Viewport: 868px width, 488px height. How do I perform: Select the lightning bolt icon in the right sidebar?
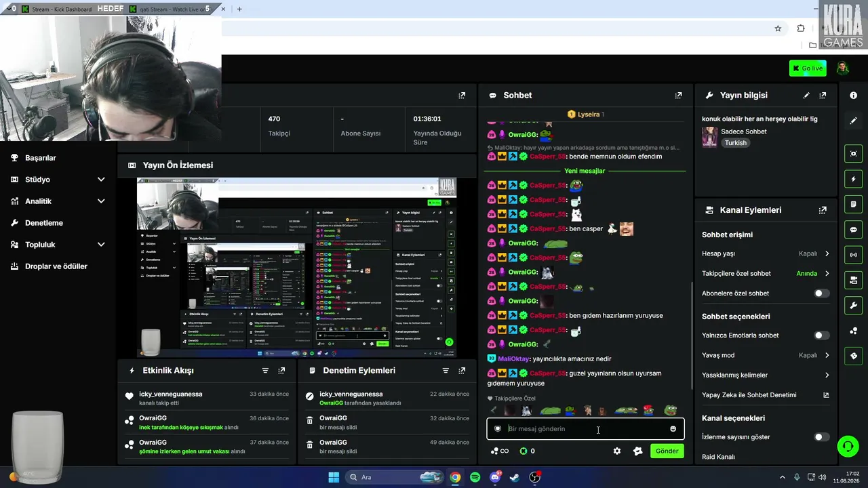pyautogui.click(x=853, y=179)
